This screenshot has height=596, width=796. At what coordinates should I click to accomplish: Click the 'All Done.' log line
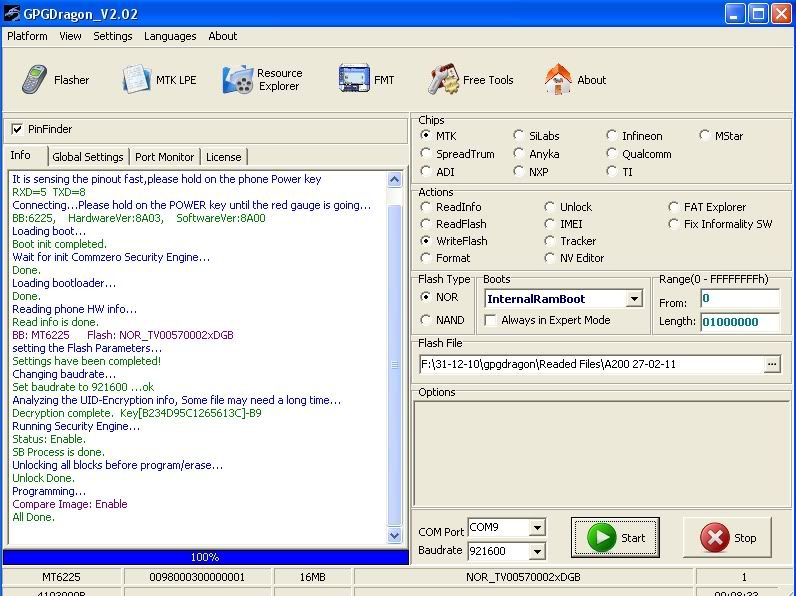click(x=34, y=517)
